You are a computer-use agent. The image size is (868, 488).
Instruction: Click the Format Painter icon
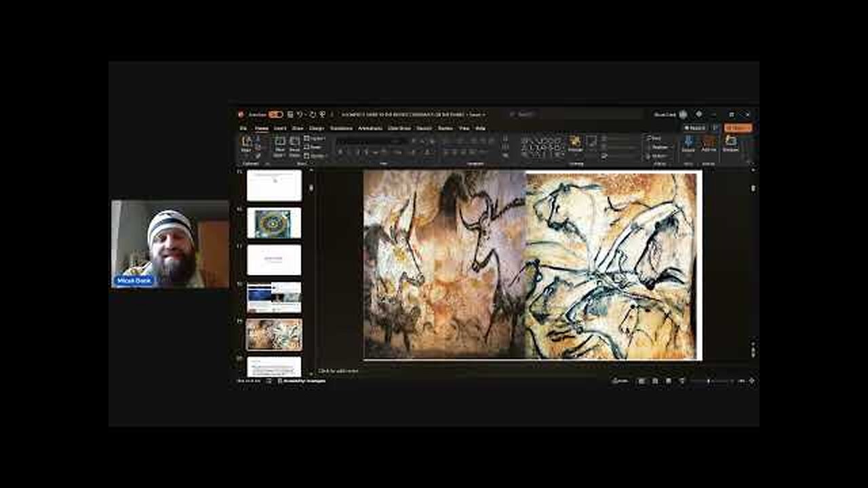(258, 155)
